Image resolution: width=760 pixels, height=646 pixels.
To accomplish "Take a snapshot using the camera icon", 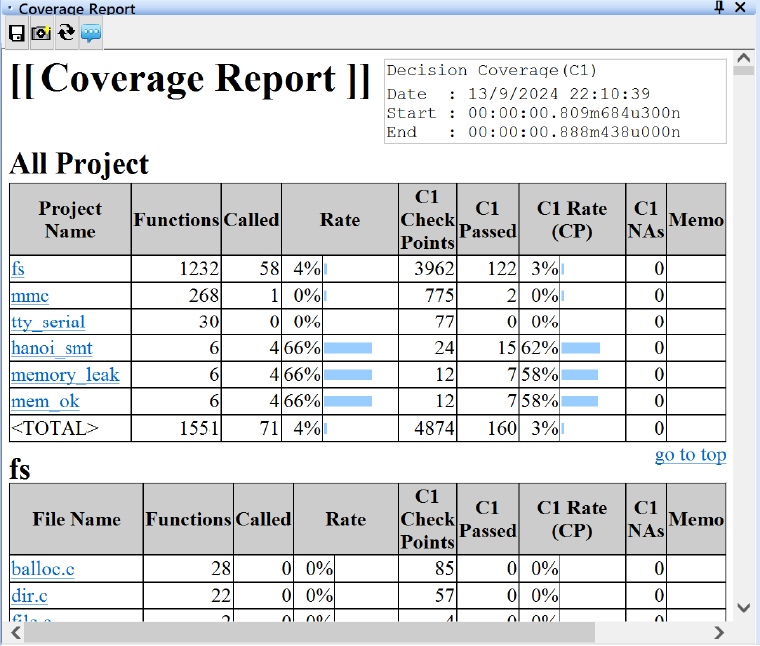I will [x=41, y=33].
